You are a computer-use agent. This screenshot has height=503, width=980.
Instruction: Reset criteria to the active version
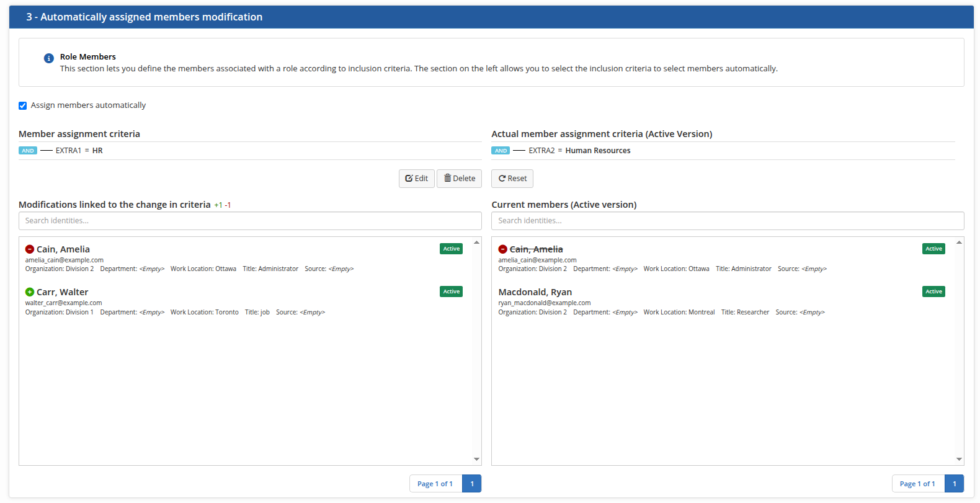(x=512, y=179)
